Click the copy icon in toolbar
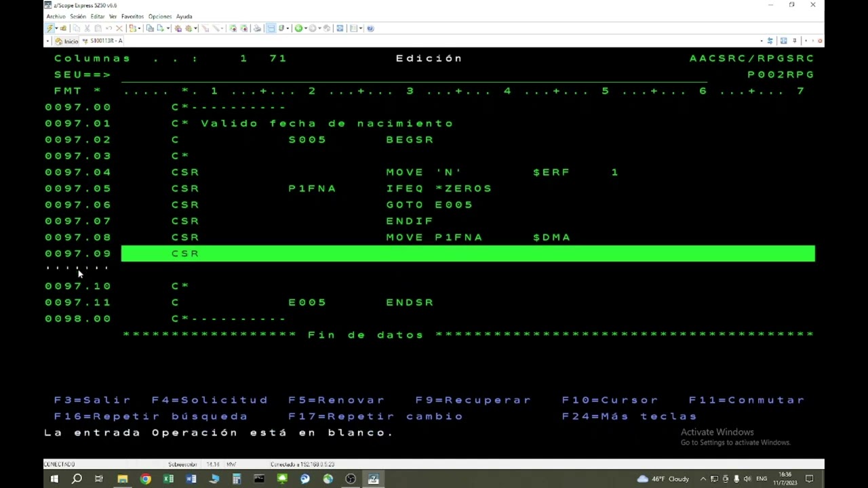 coord(76,28)
